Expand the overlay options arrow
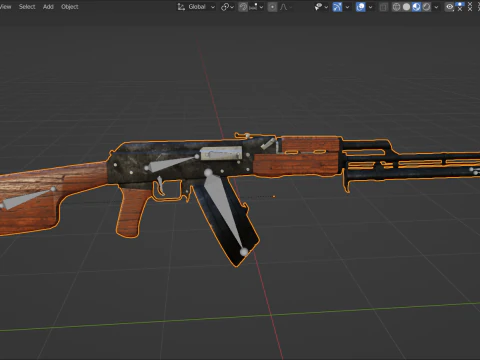 (370, 7)
